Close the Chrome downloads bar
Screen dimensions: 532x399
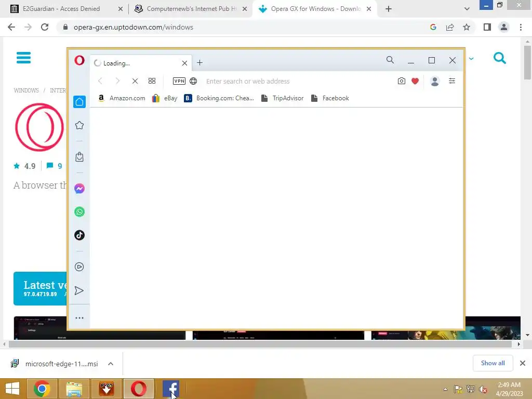pyautogui.click(x=523, y=363)
